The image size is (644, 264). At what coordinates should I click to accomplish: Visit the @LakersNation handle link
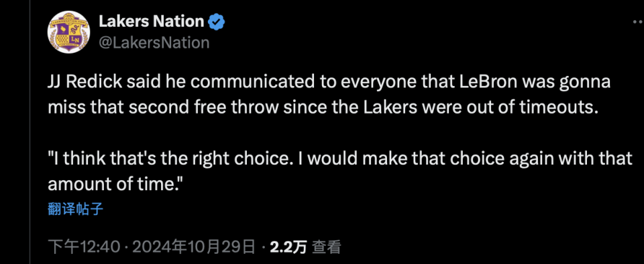click(x=154, y=42)
